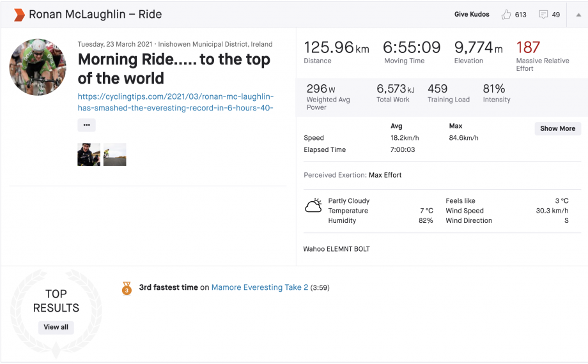Click the partly cloudy weather icon
Image resolution: width=588 pixels, height=364 pixels.
[x=313, y=206]
